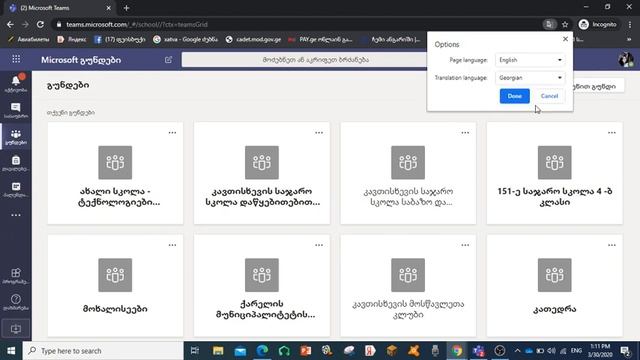
Task: Open more options for კავთისხევის საჯარო სკოლა დაწყებითებით team
Action: pos(319,133)
